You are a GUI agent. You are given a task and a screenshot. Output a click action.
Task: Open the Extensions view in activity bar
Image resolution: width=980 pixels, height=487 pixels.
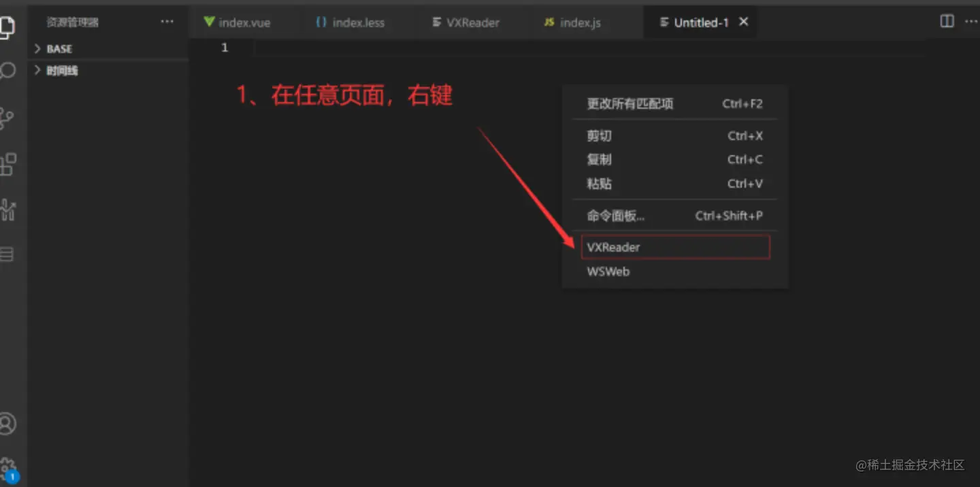(7, 164)
